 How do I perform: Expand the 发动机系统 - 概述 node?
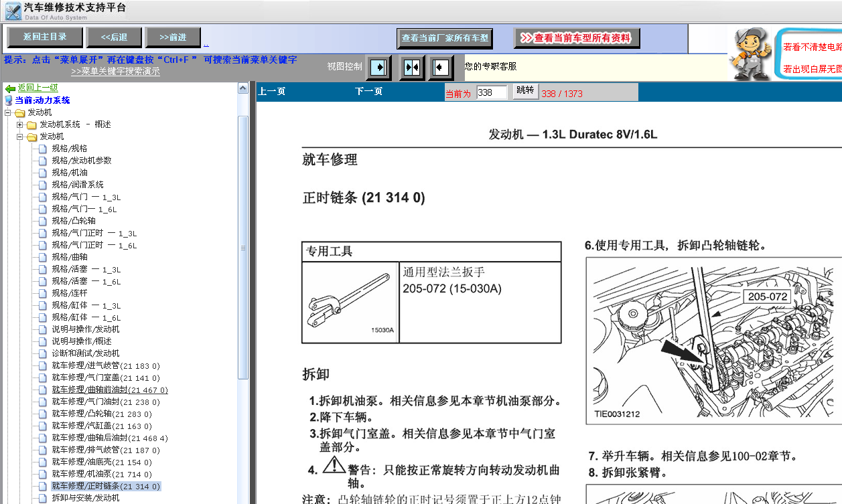coord(20,124)
